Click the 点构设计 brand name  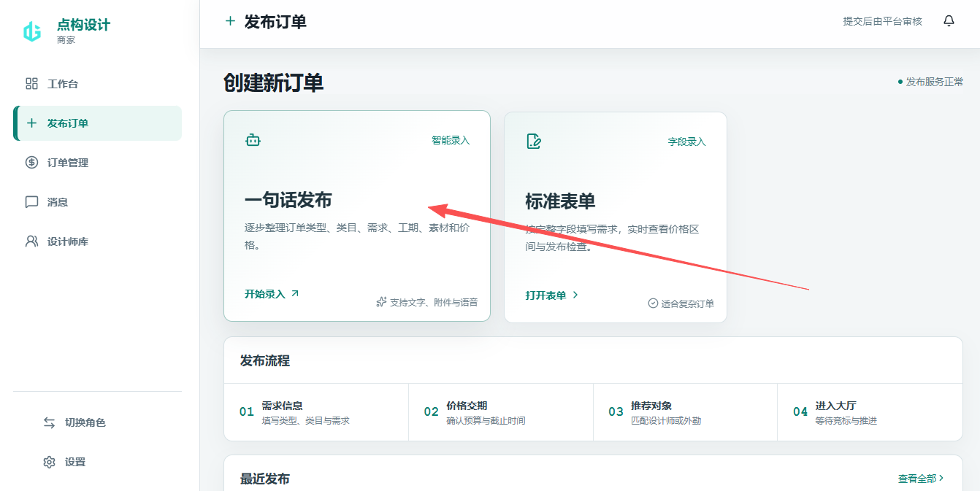[x=83, y=25]
